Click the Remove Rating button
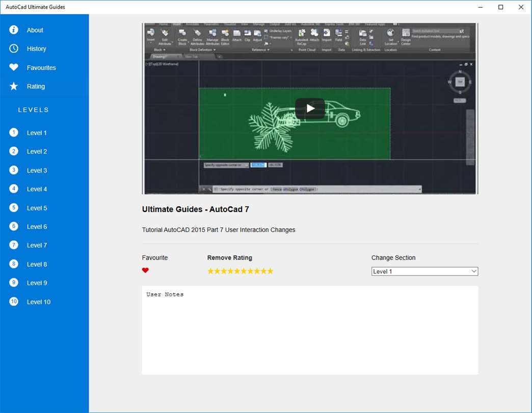This screenshot has height=413, width=532. tap(229, 257)
